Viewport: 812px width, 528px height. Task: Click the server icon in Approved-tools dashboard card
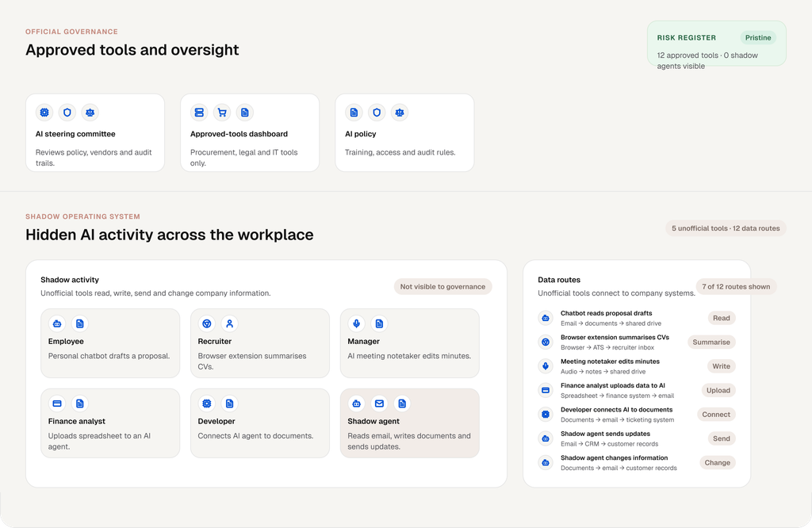point(199,113)
